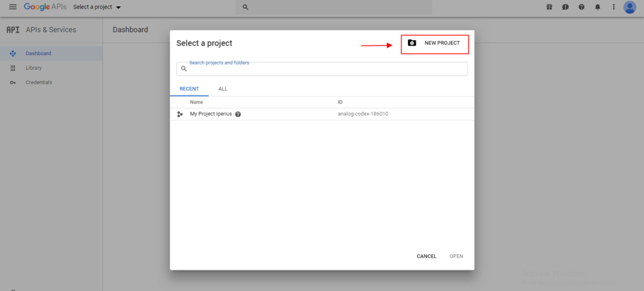Click the Dashboard page title
This screenshot has height=291, width=644.
[x=130, y=30]
